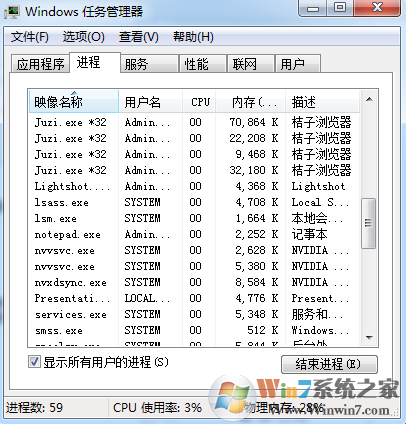Minimize the Task Manager window
Screen dimensions: 406x424
click(313, 8)
